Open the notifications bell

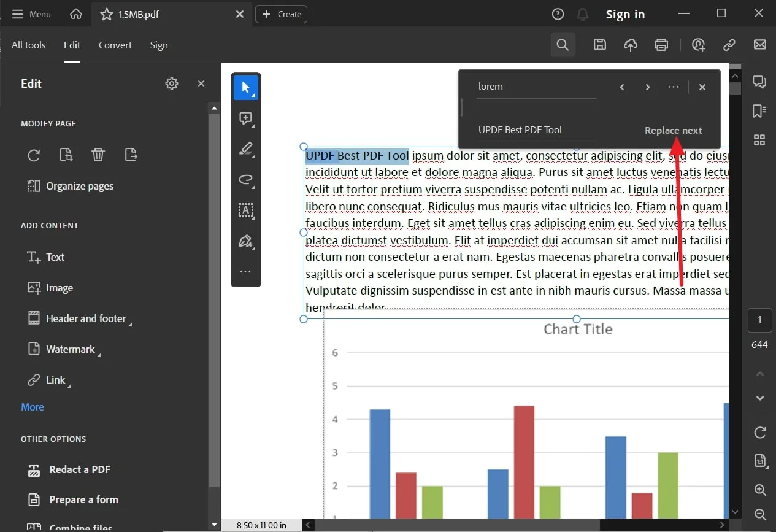click(x=583, y=14)
